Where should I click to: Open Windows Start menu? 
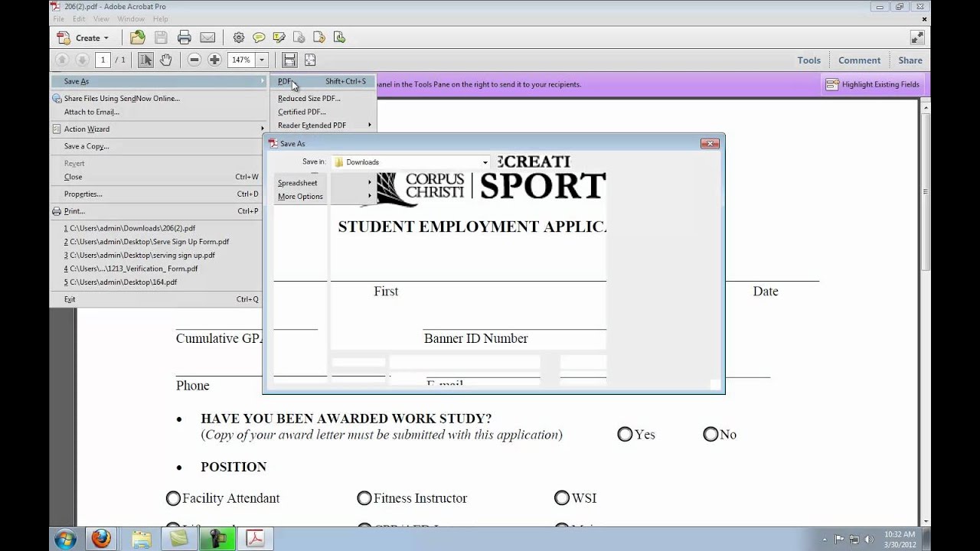coord(65,539)
